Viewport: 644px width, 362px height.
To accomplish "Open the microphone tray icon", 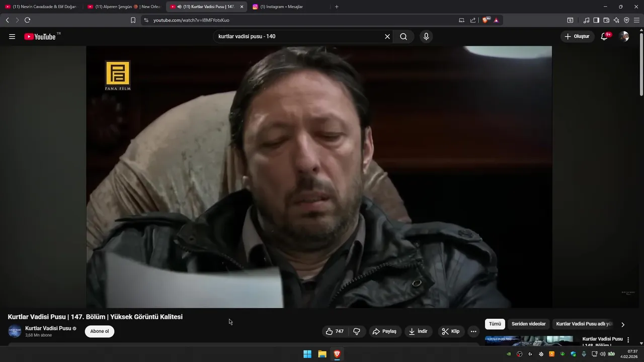I will tap(584, 354).
